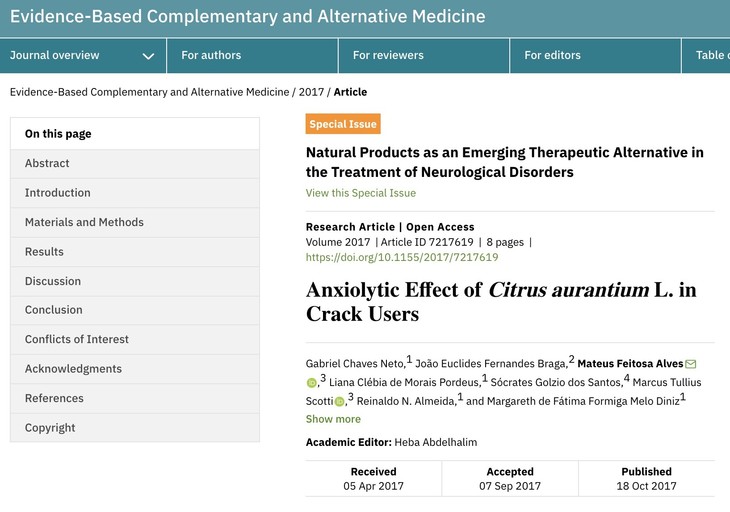Click the 2017 breadcrumb link
This screenshot has height=512, width=730.
pos(310,92)
